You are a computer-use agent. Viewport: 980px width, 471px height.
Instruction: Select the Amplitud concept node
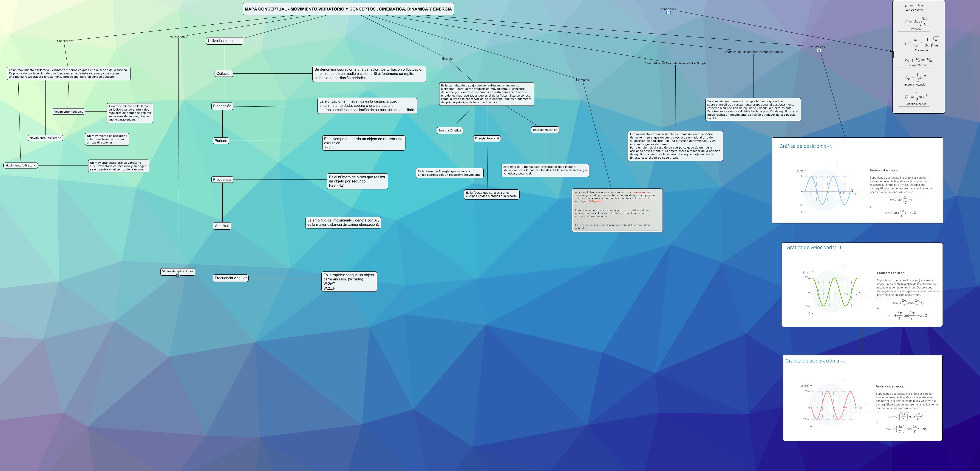222,226
